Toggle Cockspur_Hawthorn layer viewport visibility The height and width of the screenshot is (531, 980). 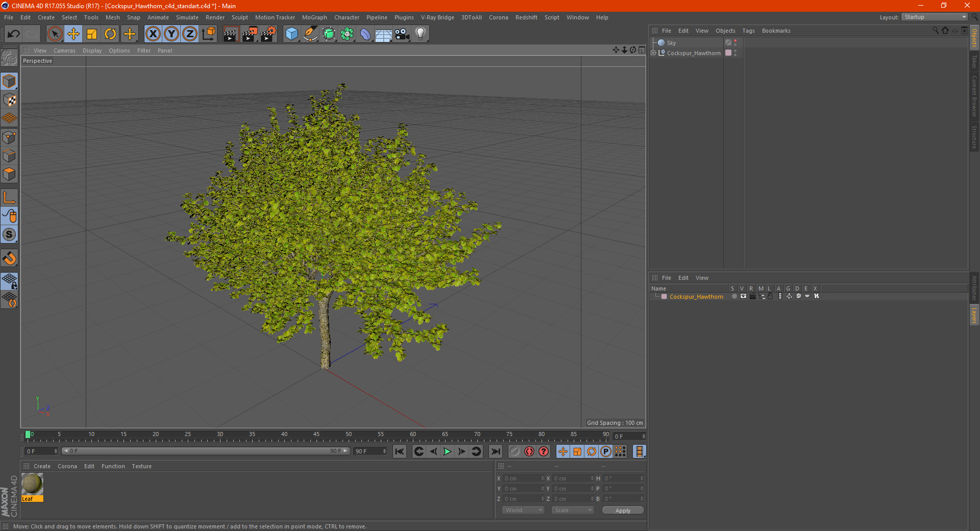click(743, 296)
